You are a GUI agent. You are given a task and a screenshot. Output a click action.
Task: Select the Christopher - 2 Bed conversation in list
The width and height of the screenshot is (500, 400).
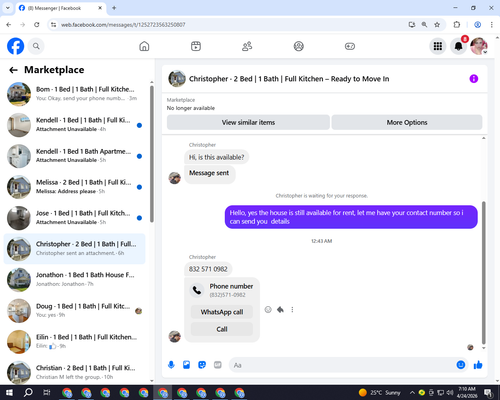[75, 249]
